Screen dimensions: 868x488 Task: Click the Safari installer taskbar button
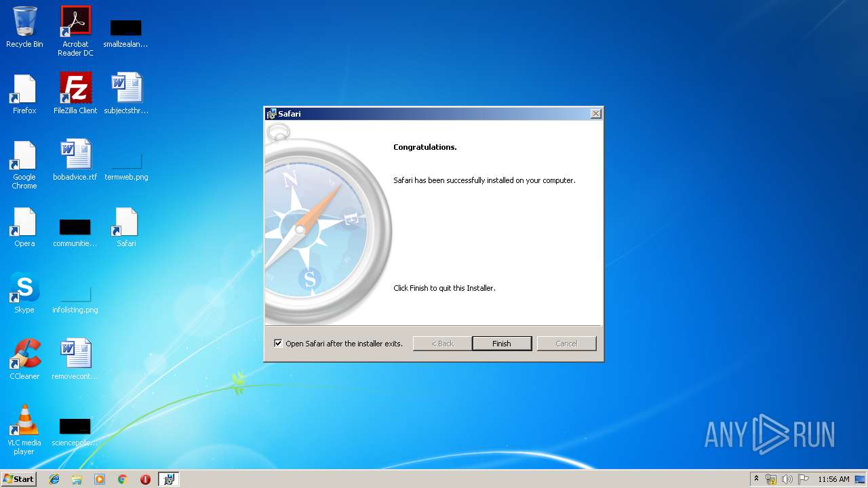pos(169,479)
